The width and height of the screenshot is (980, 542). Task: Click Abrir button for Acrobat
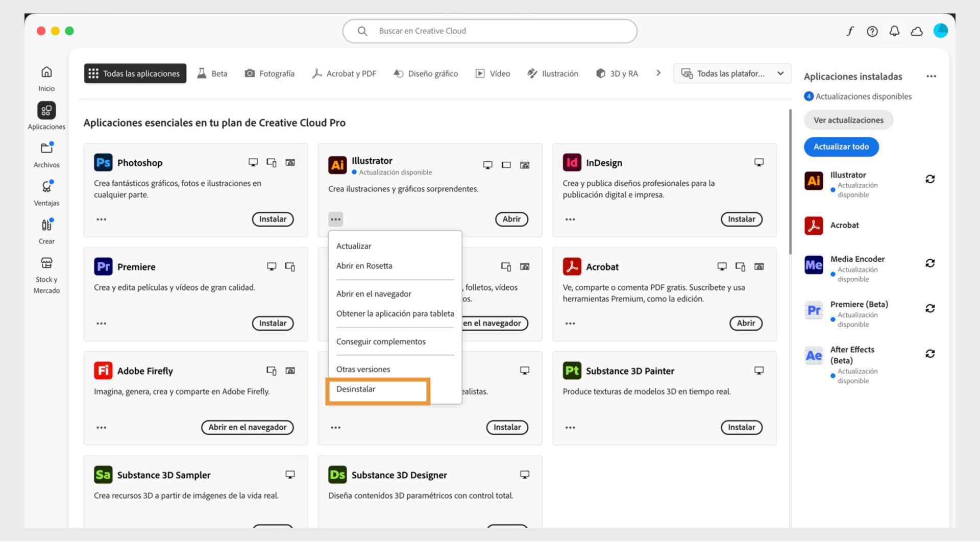pos(746,324)
